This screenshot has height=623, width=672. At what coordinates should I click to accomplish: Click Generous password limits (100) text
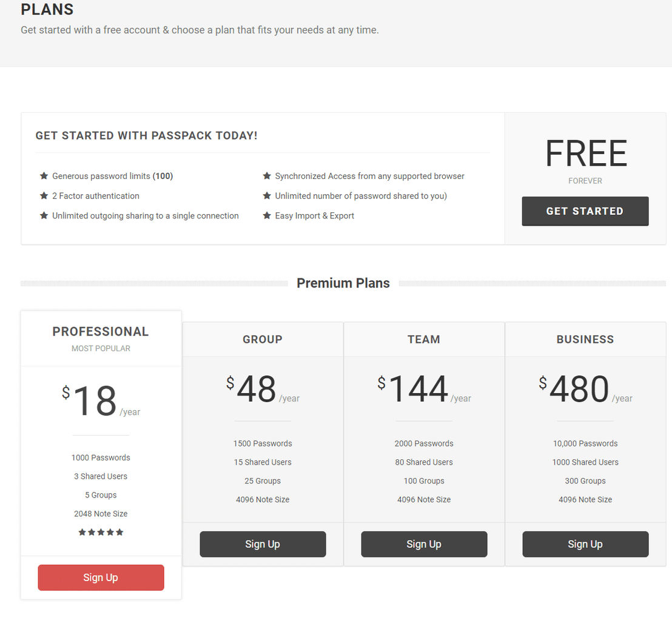112,177
